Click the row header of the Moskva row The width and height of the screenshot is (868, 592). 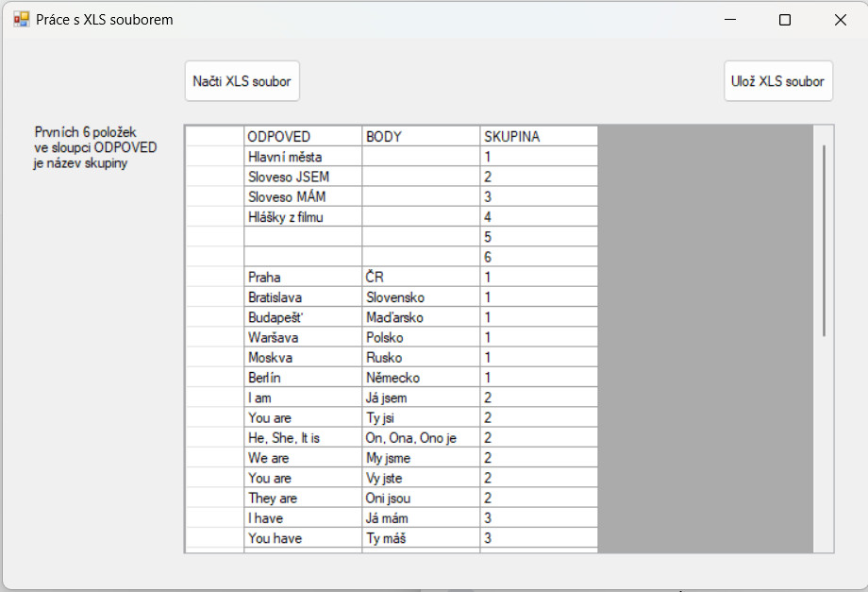coord(215,357)
